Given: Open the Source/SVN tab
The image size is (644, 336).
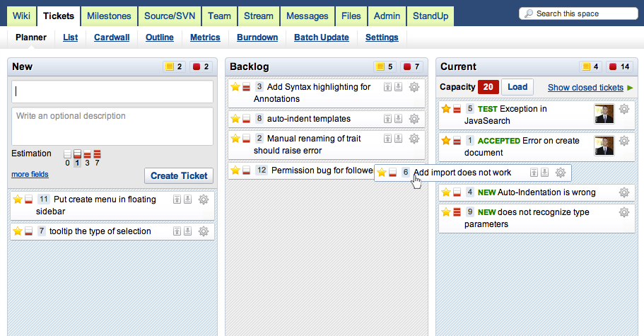Looking at the screenshot, I should tap(169, 16).
